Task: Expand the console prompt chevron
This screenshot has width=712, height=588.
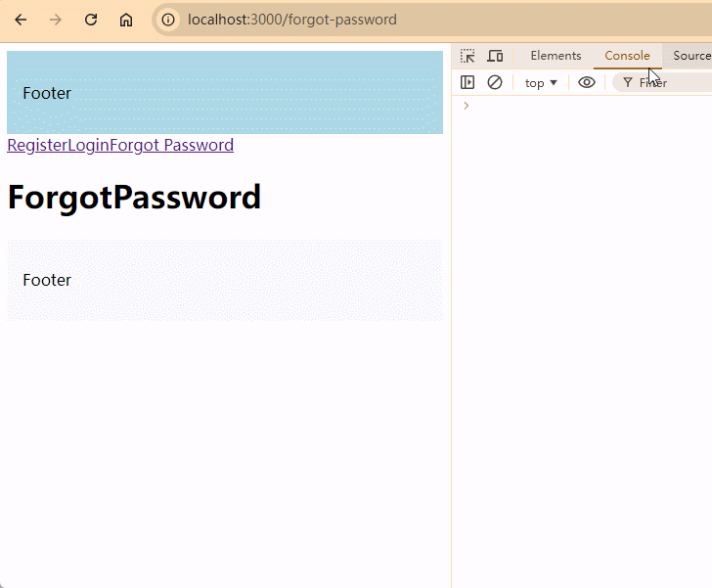Action: click(x=466, y=106)
